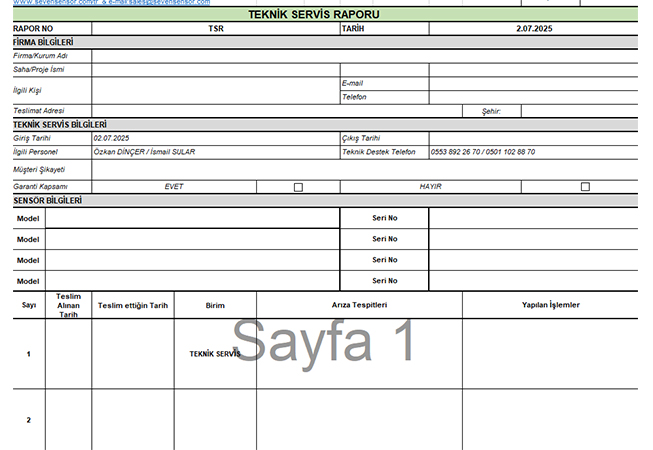Click the Teslim ettiğin Tarih cell in row 1
The image size is (653, 450).
pyautogui.click(x=133, y=354)
